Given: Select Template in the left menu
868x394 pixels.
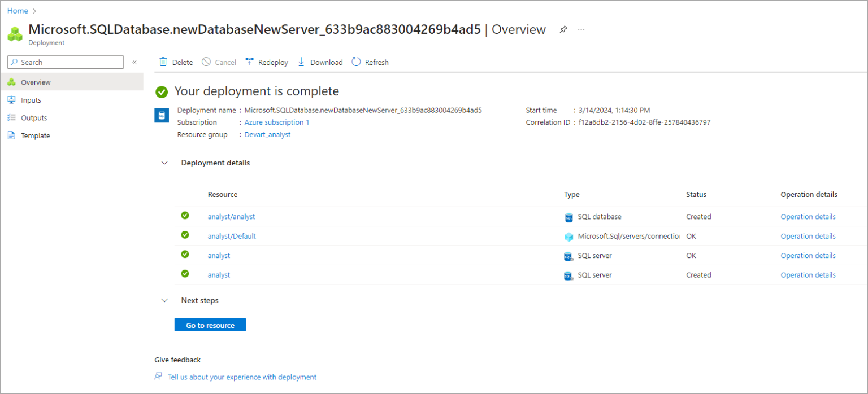Looking at the screenshot, I should (x=35, y=135).
